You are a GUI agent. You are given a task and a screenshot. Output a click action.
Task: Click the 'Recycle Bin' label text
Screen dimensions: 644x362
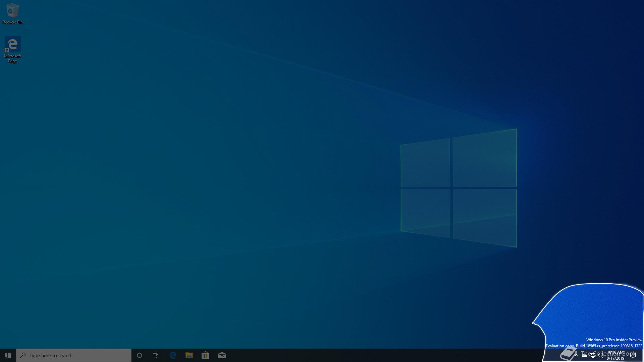[13, 22]
